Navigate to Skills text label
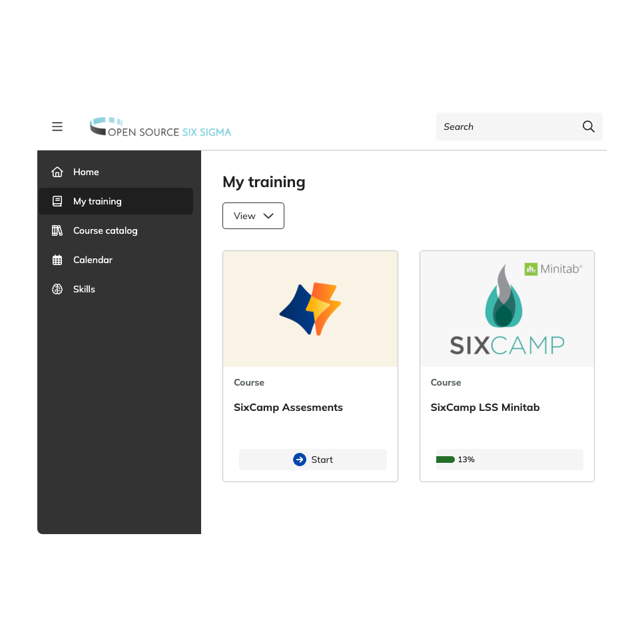The width and height of the screenshot is (644, 644). coord(84,289)
